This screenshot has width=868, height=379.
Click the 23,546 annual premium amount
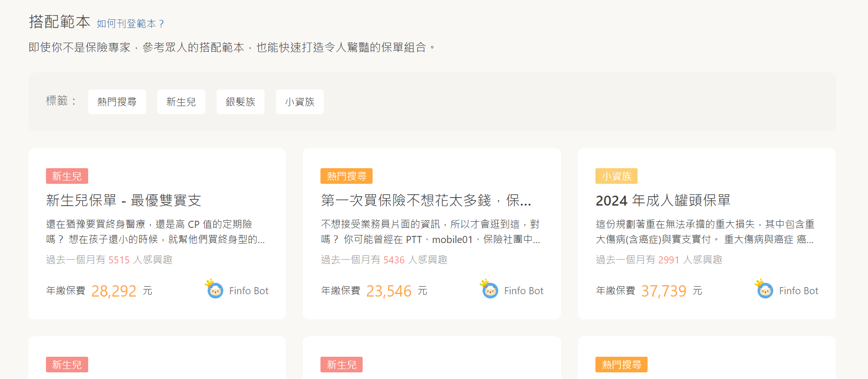tap(389, 291)
